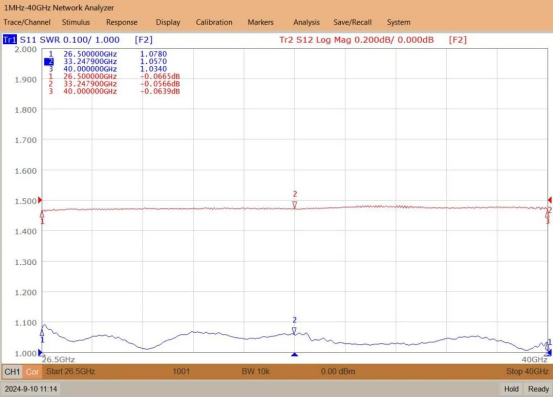Click the red reference level arrow at 1.500
Screen dimensions: 553x398
(40, 200)
